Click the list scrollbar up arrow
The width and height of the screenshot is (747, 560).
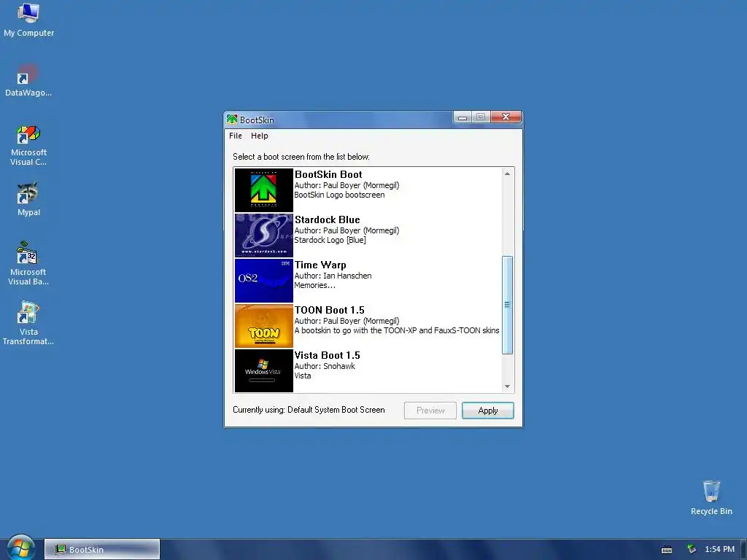click(508, 174)
